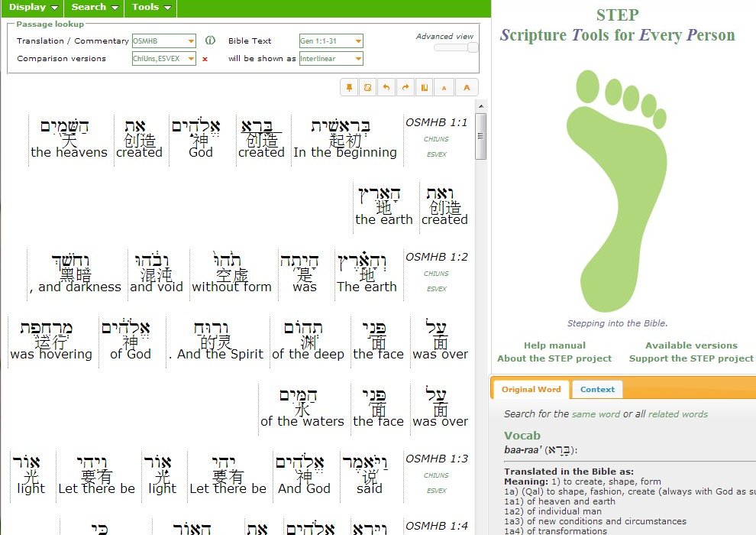Open the Comparison versions dropdown
Viewport: 756px width, 535px height.
click(192, 59)
